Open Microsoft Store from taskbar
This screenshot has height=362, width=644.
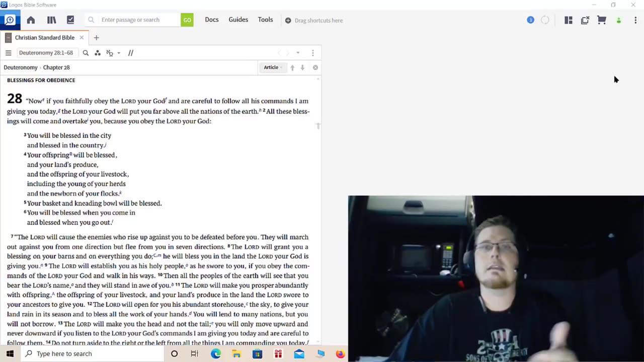coord(257,353)
